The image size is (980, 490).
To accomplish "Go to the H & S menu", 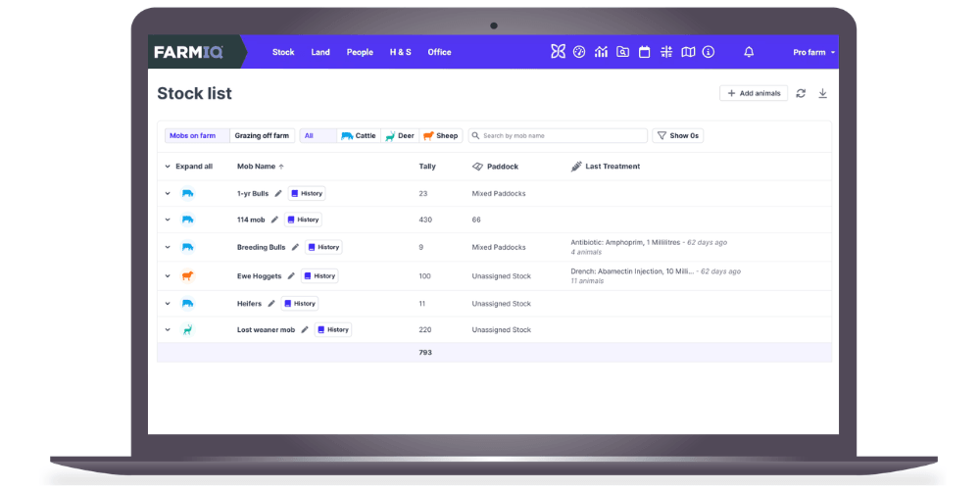I will (400, 52).
